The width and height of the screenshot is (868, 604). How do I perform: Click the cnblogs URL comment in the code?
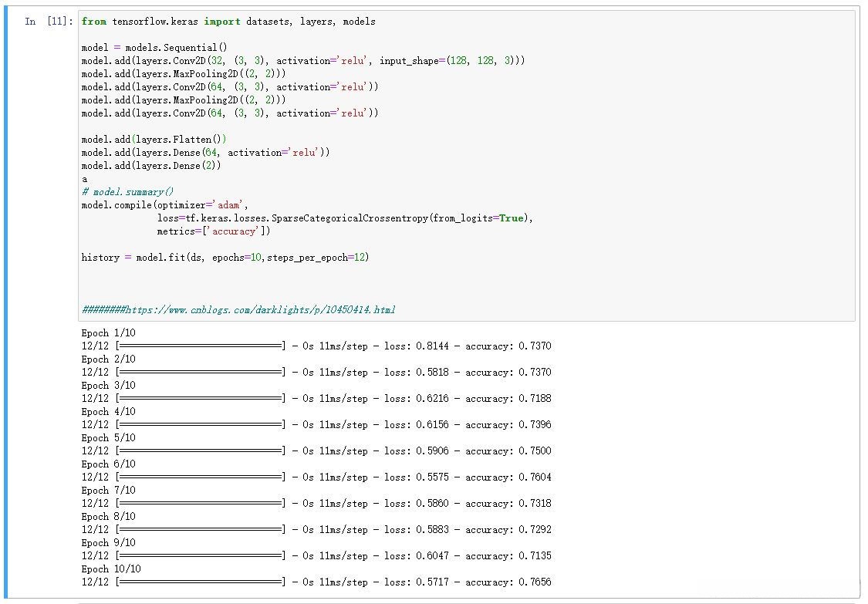pos(238,309)
